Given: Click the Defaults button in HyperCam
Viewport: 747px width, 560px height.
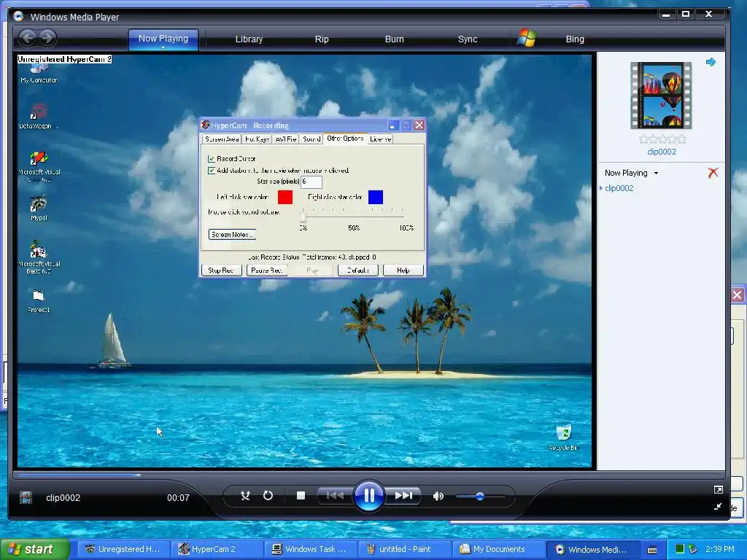Looking at the screenshot, I should pos(357,271).
